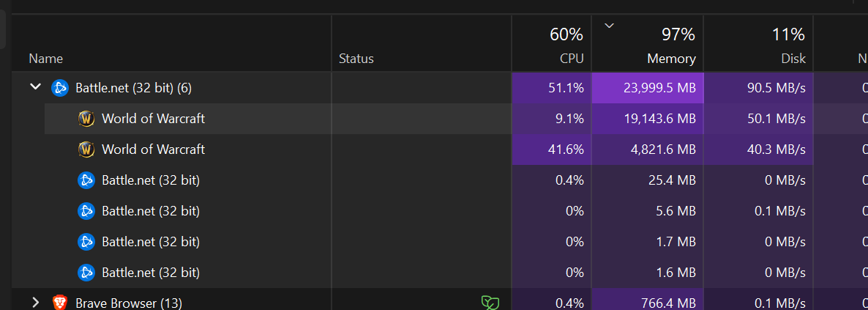This screenshot has height=310, width=868.
Task: Click the World of Warcraft icon using 41.6% CPU
Action: [86, 150]
